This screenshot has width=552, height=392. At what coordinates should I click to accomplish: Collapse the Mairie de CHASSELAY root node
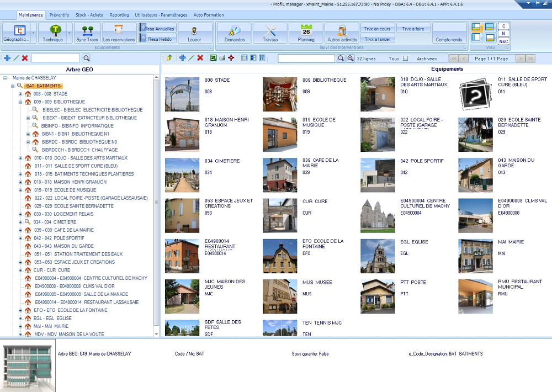click(x=5, y=78)
